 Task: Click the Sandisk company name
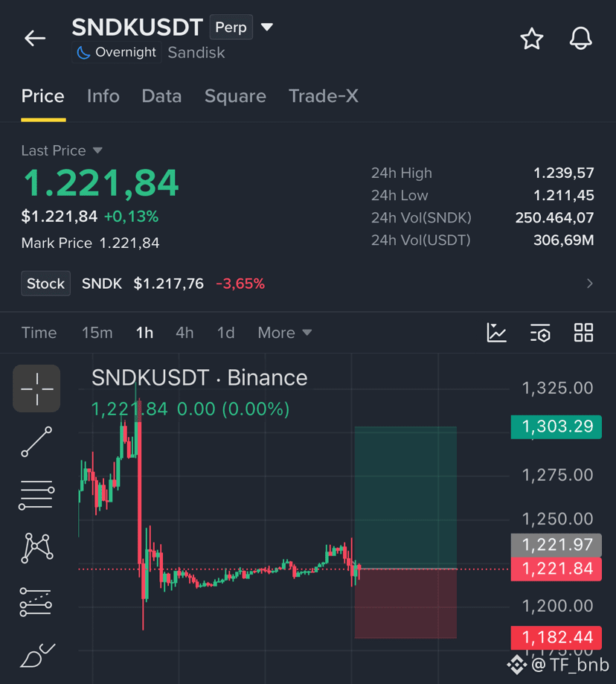(x=196, y=52)
